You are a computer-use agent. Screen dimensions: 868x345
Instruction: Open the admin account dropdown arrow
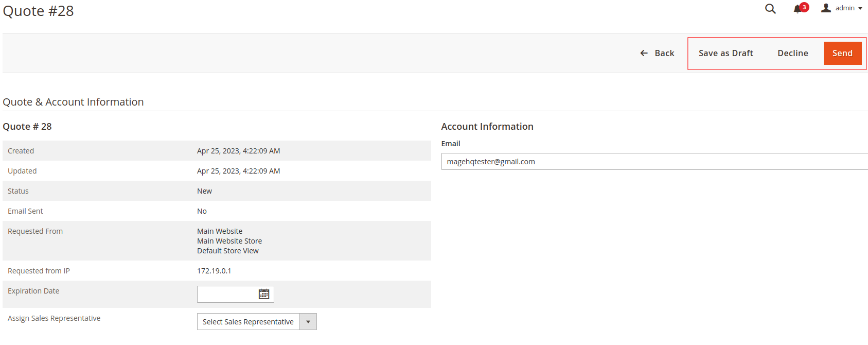860,8
